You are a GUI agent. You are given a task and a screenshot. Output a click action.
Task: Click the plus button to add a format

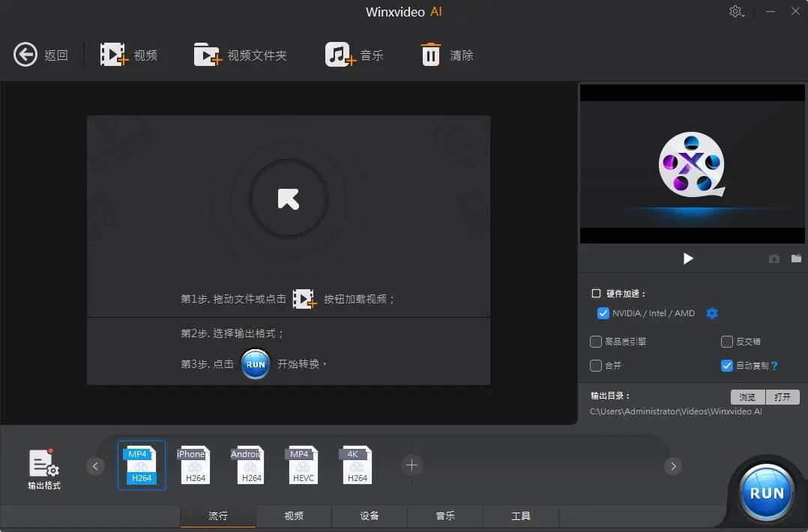[x=411, y=465]
